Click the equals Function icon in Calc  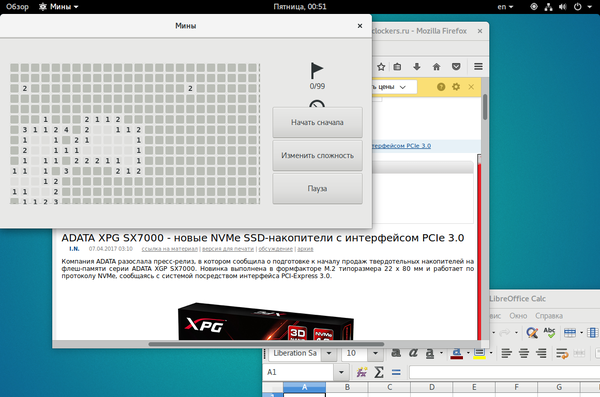click(x=396, y=372)
